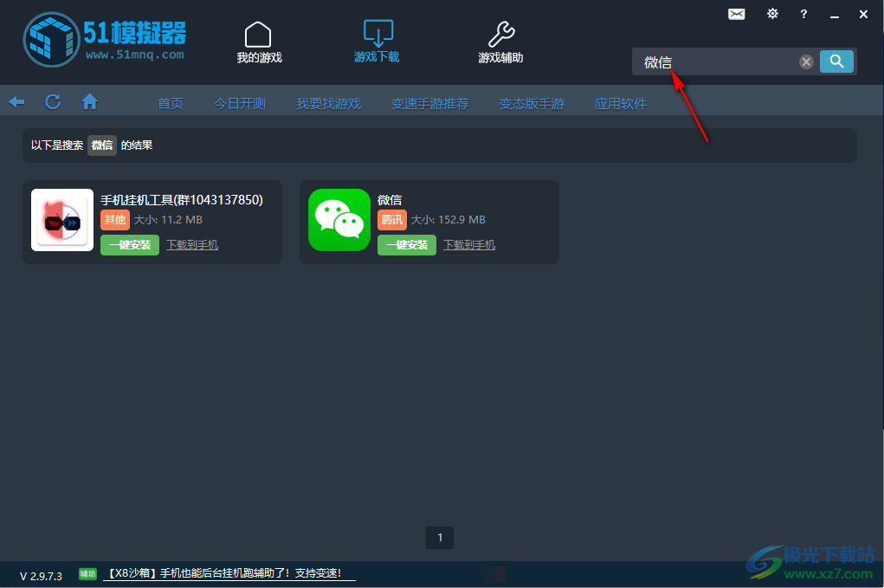Open the X8沙箱 announcement link
This screenshot has width=884, height=588.
pos(229,573)
